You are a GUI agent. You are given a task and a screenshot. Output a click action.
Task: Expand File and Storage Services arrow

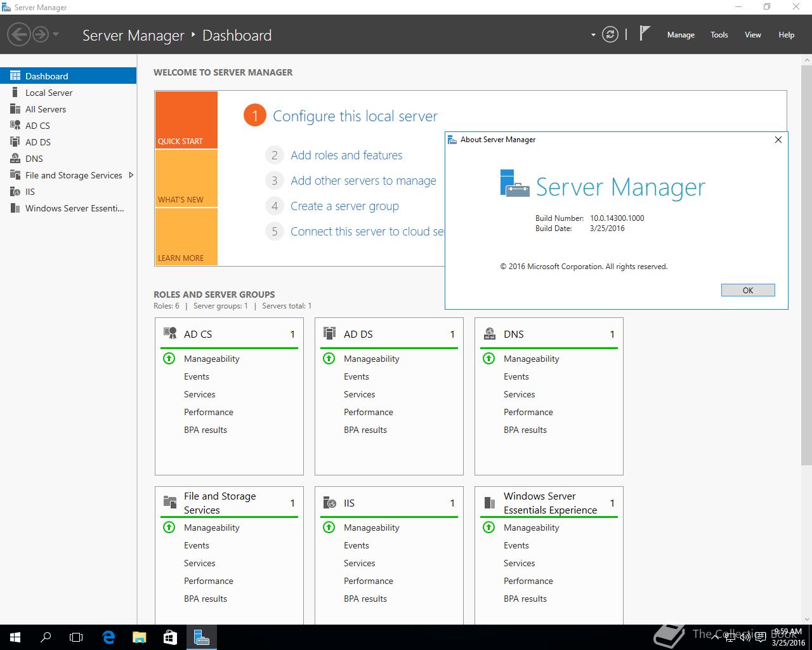pos(131,175)
